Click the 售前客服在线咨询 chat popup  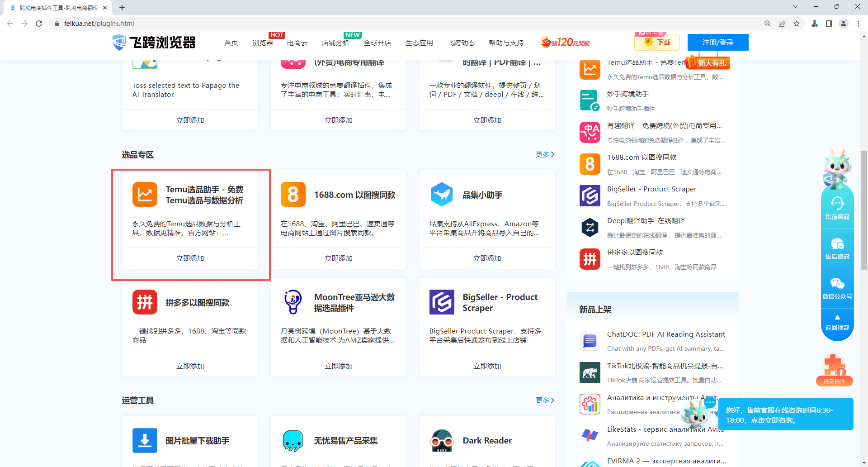(786, 414)
